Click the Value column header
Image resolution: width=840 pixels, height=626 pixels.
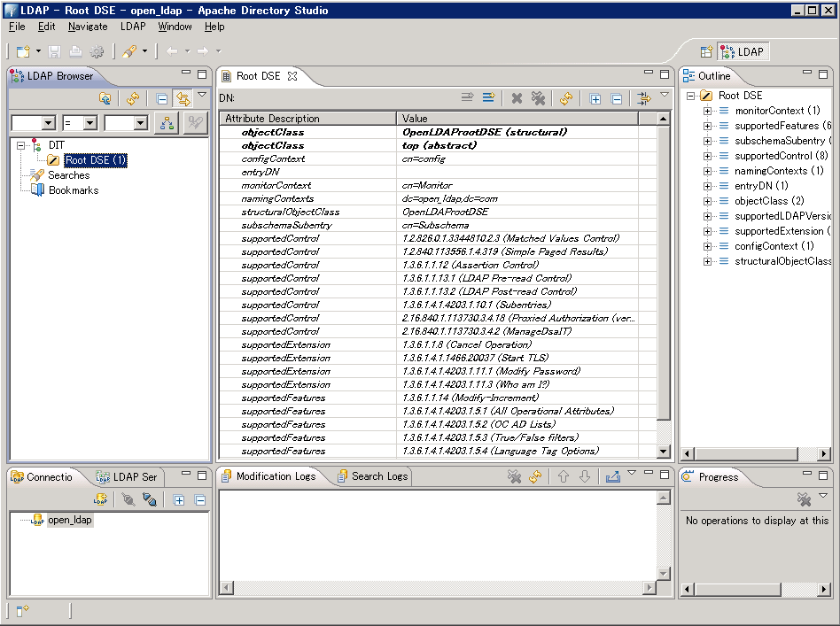pyautogui.click(x=517, y=119)
